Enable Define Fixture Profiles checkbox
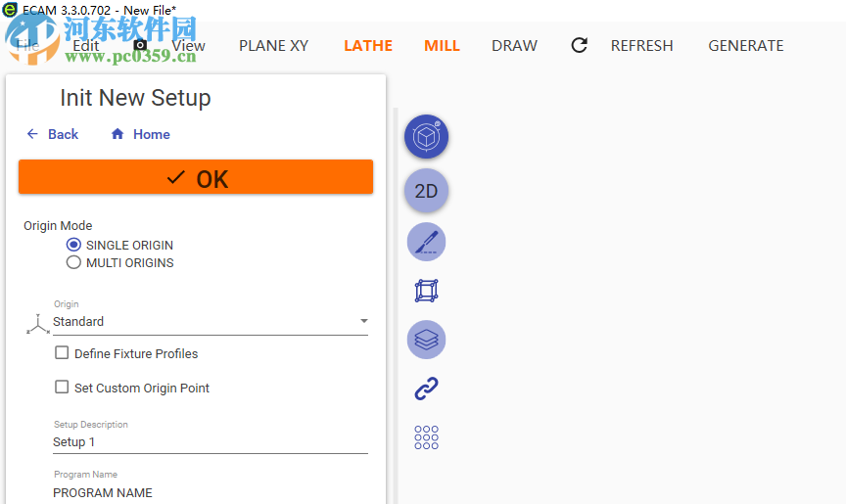 click(62, 353)
